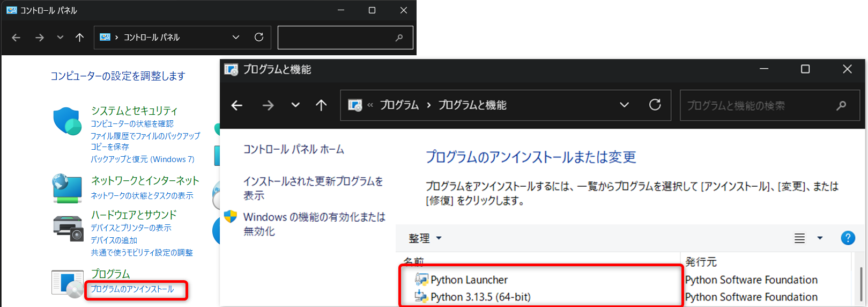
Task: Open view options dropdown arrow
Action: tap(820, 238)
